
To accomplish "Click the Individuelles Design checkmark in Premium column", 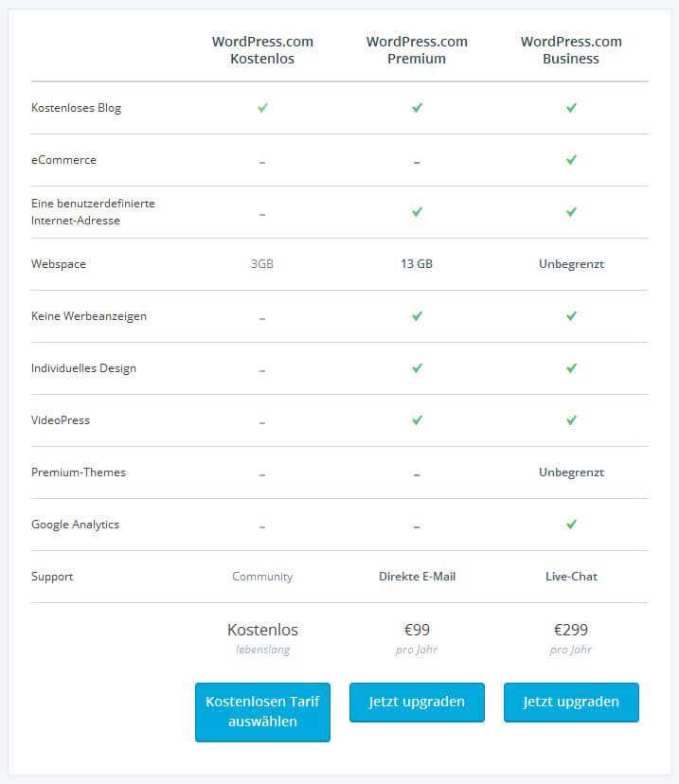I will (417, 368).
